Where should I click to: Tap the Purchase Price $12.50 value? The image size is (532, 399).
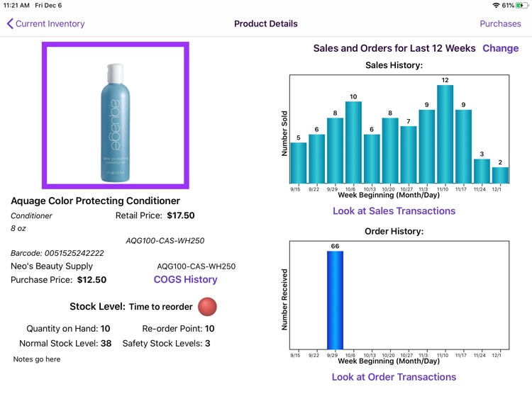(x=92, y=280)
